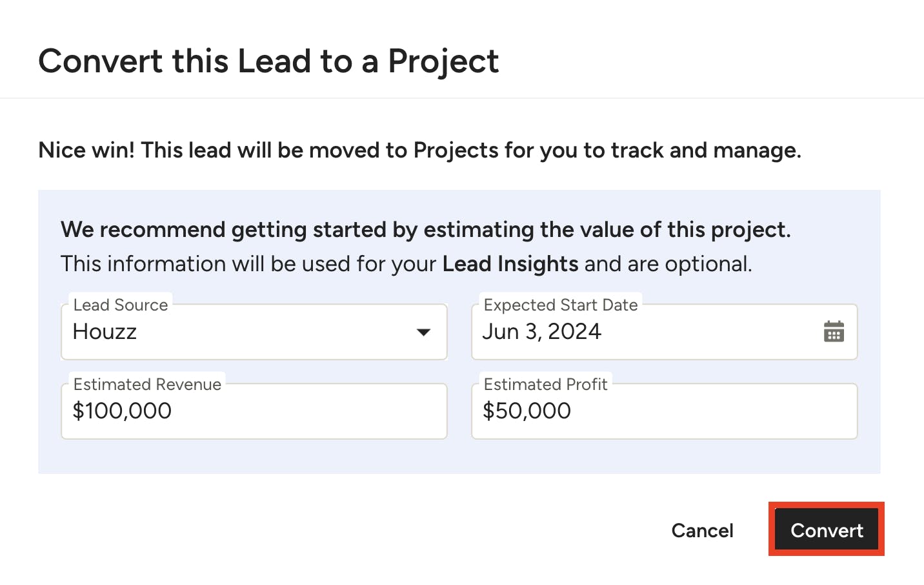Viewport: 924px width, 585px height.
Task: Open the calendar picker icon
Action: 834,332
